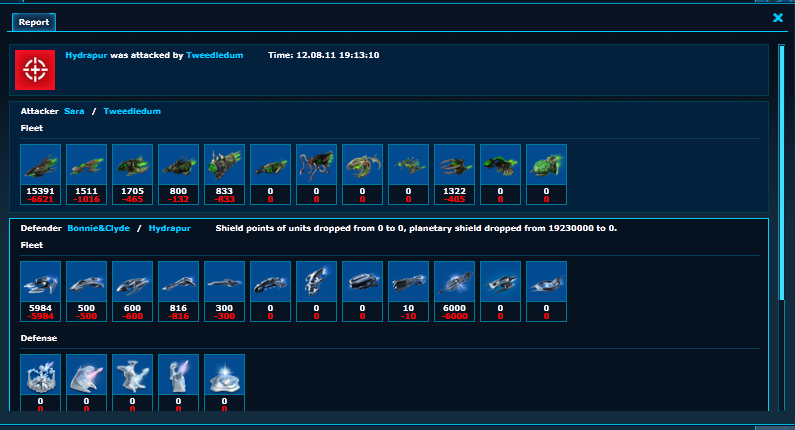795x430 pixels.
Task: Click the Defense section heading
Action: pyautogui.click(x=39, y=338)
